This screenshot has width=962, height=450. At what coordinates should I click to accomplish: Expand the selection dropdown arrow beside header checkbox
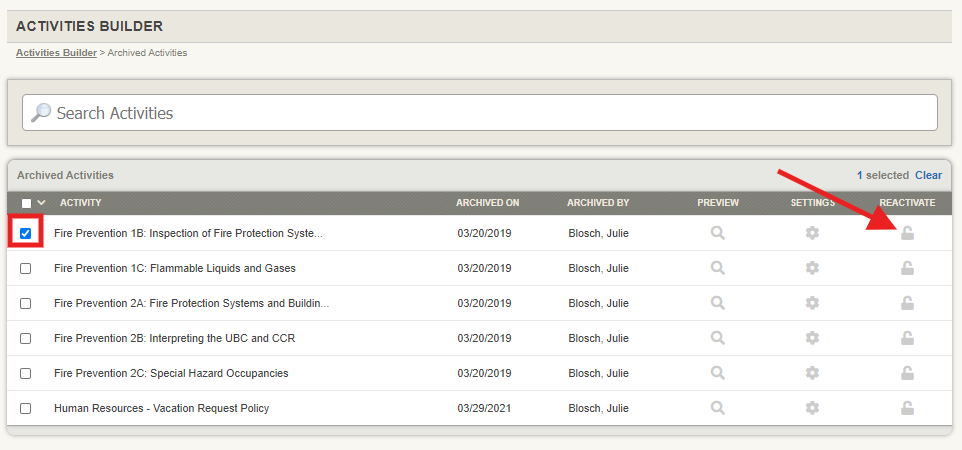pyautogui.click(x=41, y=203)
